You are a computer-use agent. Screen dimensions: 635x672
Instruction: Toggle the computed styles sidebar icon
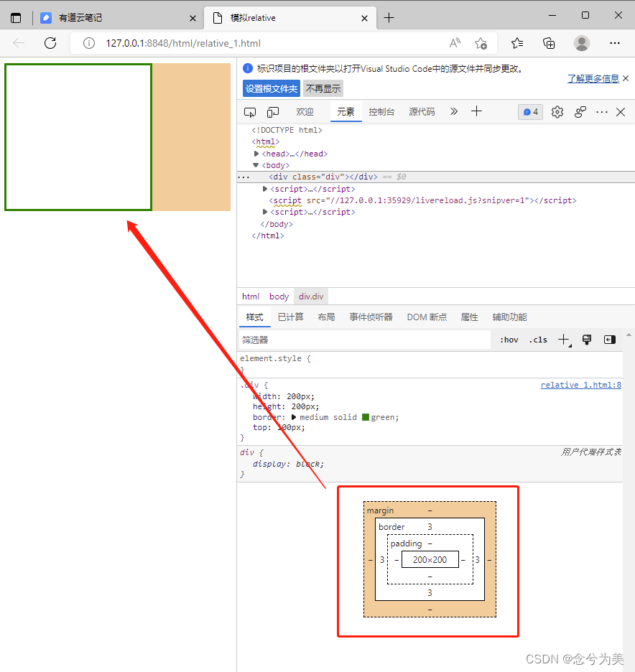pyautogui.click(x=610, y=340)
